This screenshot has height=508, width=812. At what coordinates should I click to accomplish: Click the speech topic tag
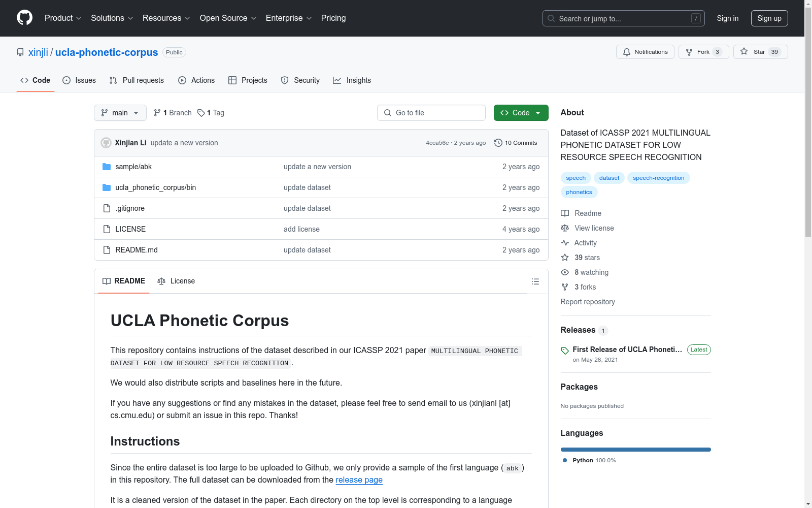(576, 178)
